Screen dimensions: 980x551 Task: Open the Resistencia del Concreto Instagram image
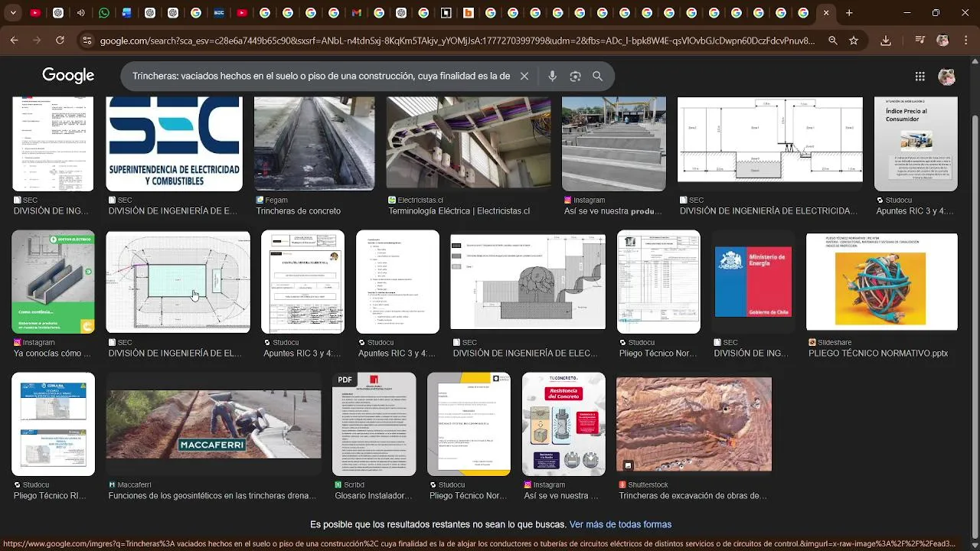[x=563, y=424]
